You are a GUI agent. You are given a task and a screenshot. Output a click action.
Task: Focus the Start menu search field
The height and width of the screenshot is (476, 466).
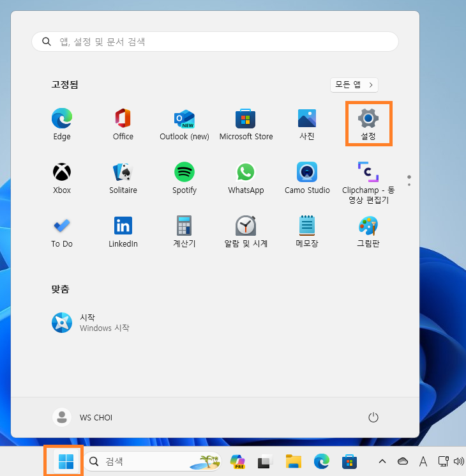[x=214, y=42]
